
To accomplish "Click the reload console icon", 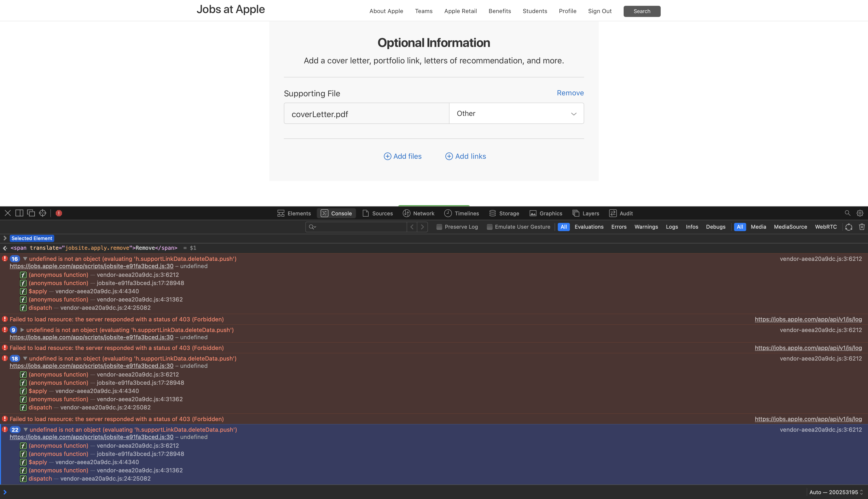I will pos(849,227).
